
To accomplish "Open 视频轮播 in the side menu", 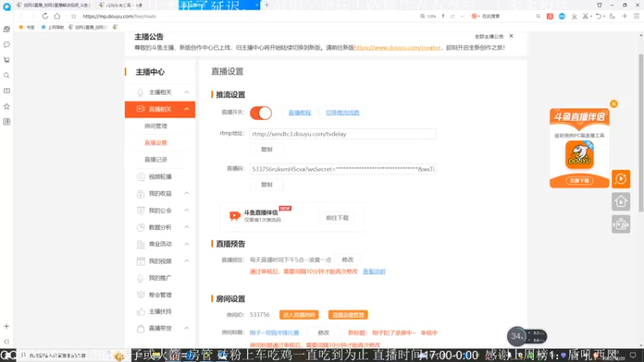I will click(x=159, y=177).
